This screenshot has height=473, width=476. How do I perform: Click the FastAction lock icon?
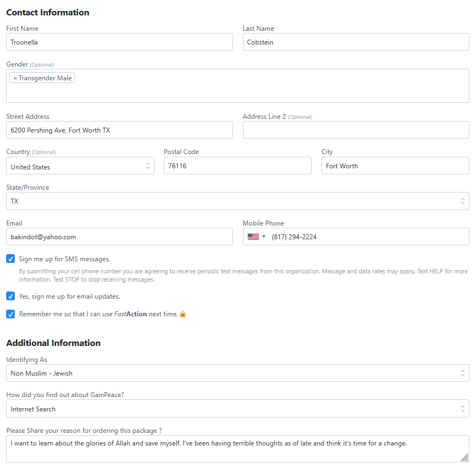tap(182, 315)
